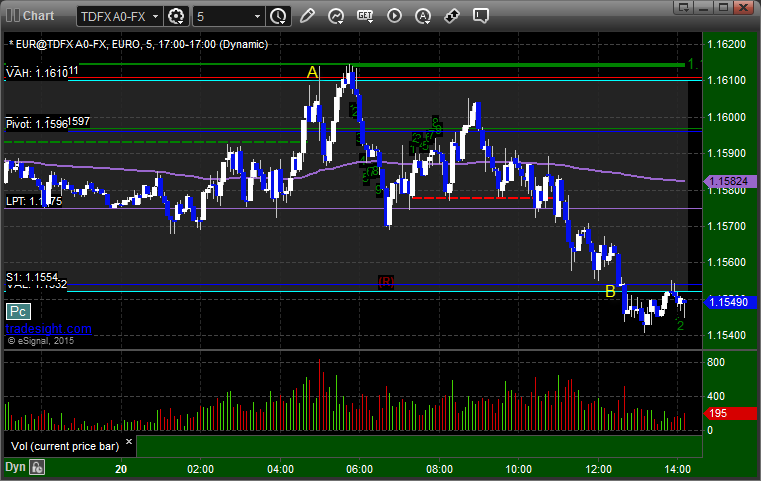Select the Vol (current price bar) tab
Image resolution: width=761 pixels, height=481 pixels.
point(65,446)
